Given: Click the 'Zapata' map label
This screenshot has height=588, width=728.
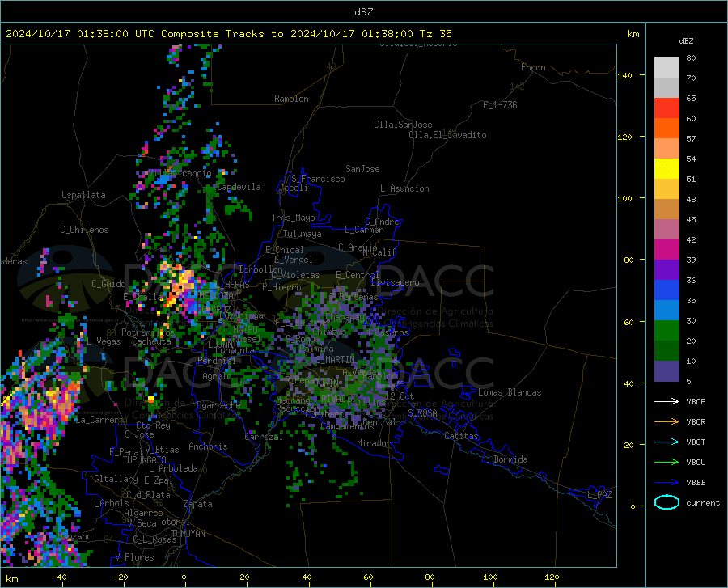Looking at the screenshot, I should pyautogui.click(x=198, y=504).
